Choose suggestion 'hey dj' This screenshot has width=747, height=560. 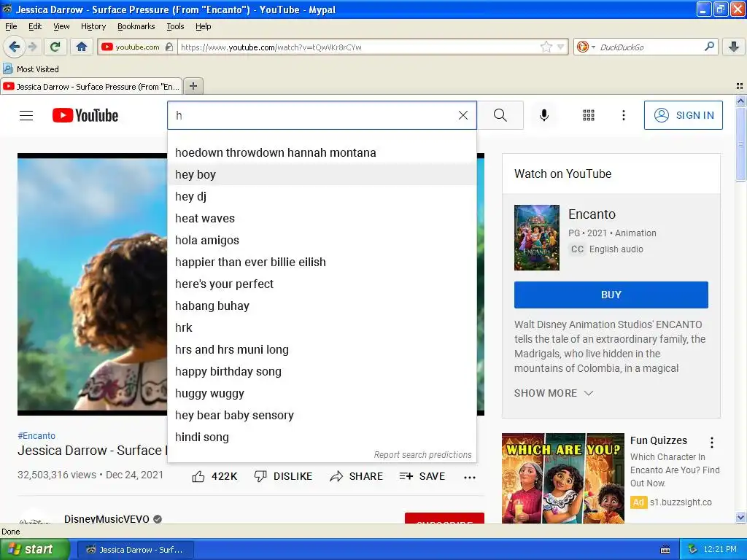pyautogui.click(x=322, y=197)
